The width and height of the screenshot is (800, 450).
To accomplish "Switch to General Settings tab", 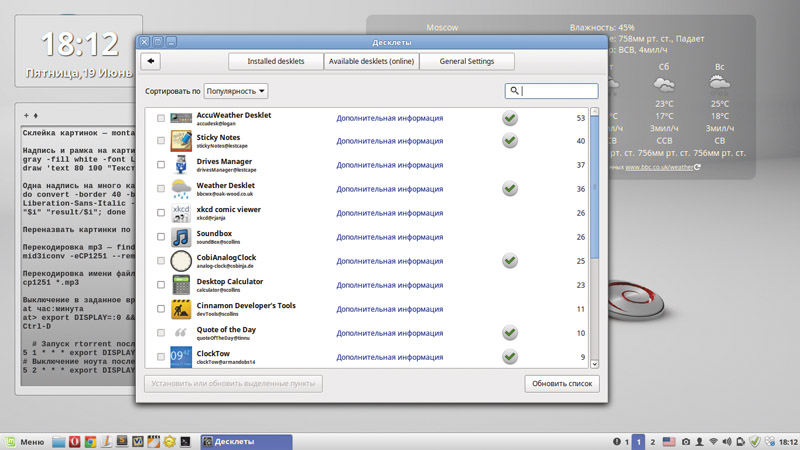I will 467,61.
